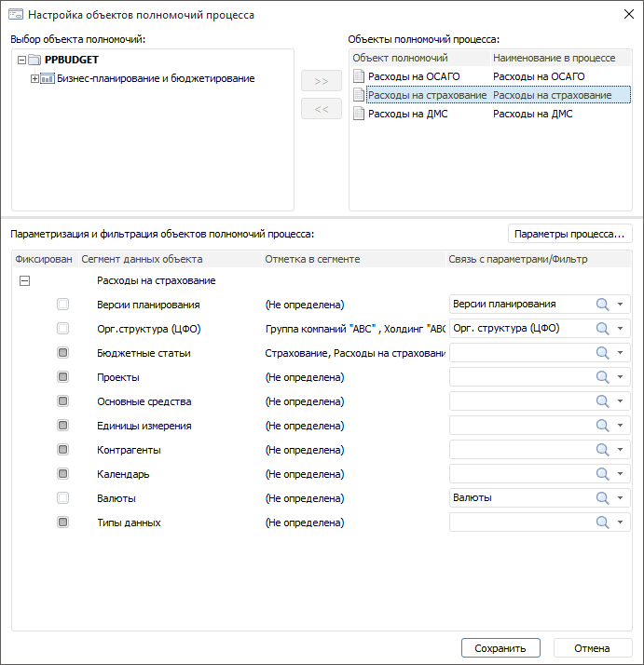Toggle Версии планирования fixed checkbox
Viewport: 644px width, 665px height.
[62, 304]
